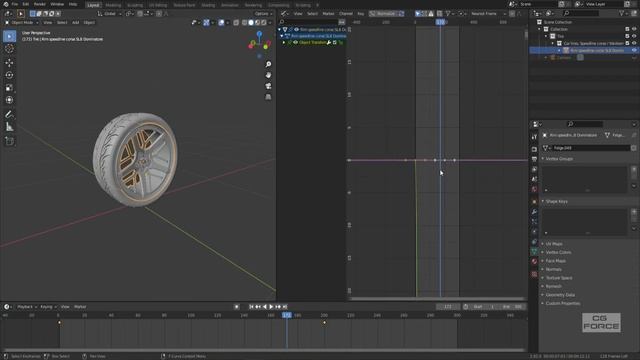640x360 pixels.
Task: Toggle visibility of selected Rim object row
Action: coord(634,50)
